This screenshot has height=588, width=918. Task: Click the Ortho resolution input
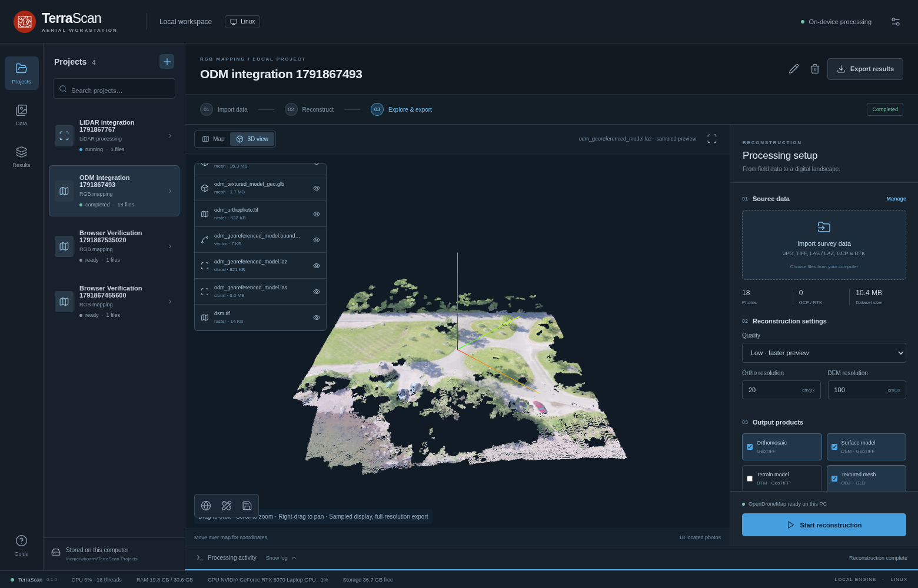781,390
